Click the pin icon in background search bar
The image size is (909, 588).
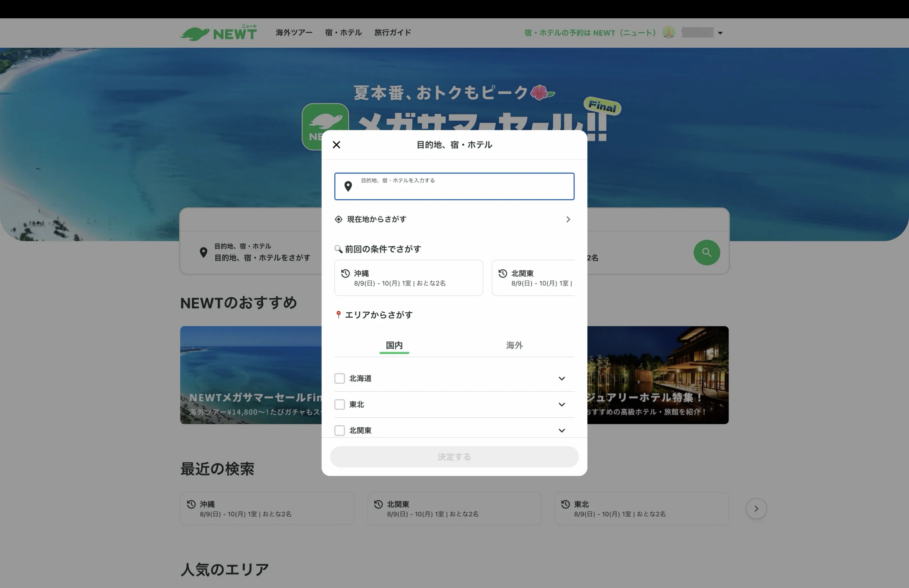[204, 252]
